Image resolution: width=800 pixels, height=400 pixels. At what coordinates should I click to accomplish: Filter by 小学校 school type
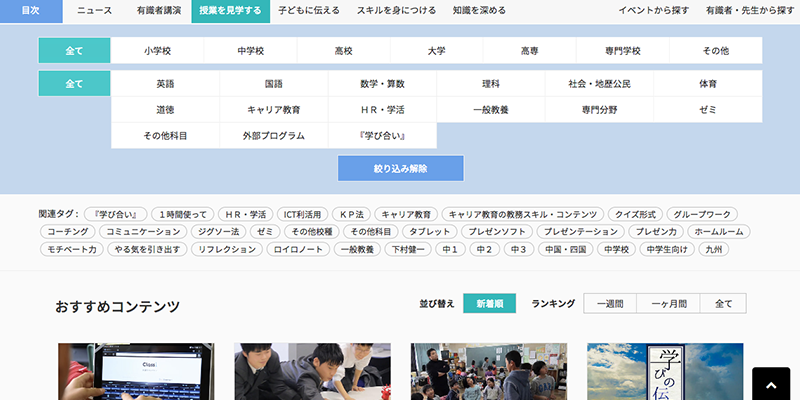point(157,50)
